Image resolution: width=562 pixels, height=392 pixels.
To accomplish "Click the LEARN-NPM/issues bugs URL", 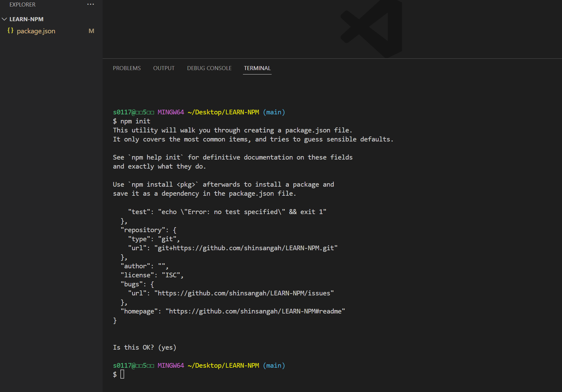I will pyautogui.click(x=244, y=293).
